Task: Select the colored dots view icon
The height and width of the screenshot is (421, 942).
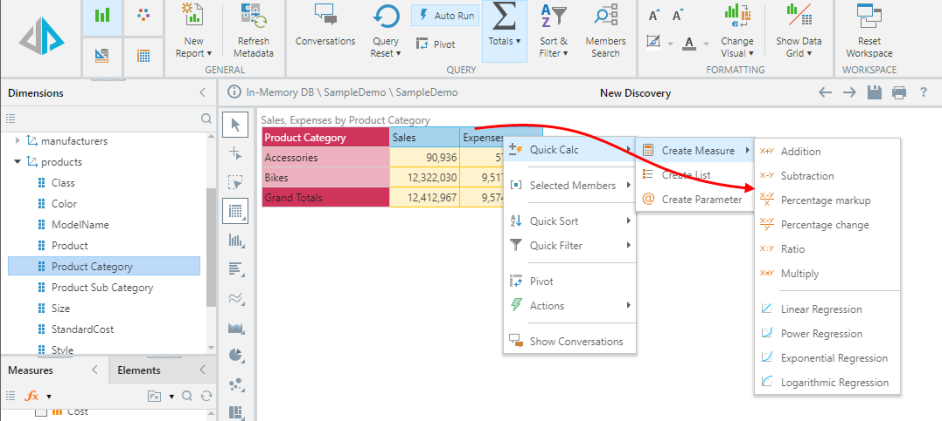Action: 143,16
